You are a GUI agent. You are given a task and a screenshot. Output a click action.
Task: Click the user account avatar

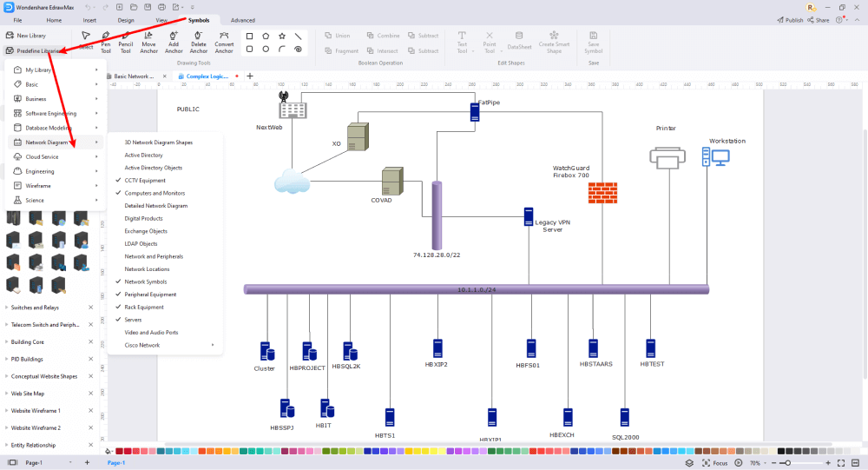pos(811,7)
